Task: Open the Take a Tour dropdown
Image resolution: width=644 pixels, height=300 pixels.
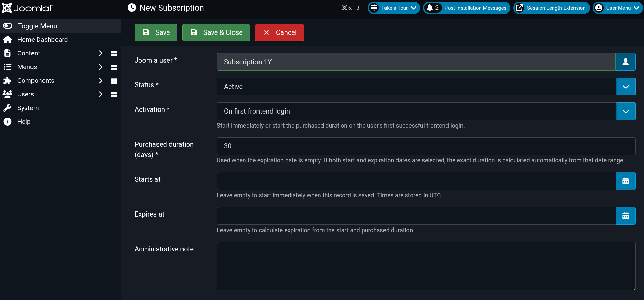Action: 394,8
